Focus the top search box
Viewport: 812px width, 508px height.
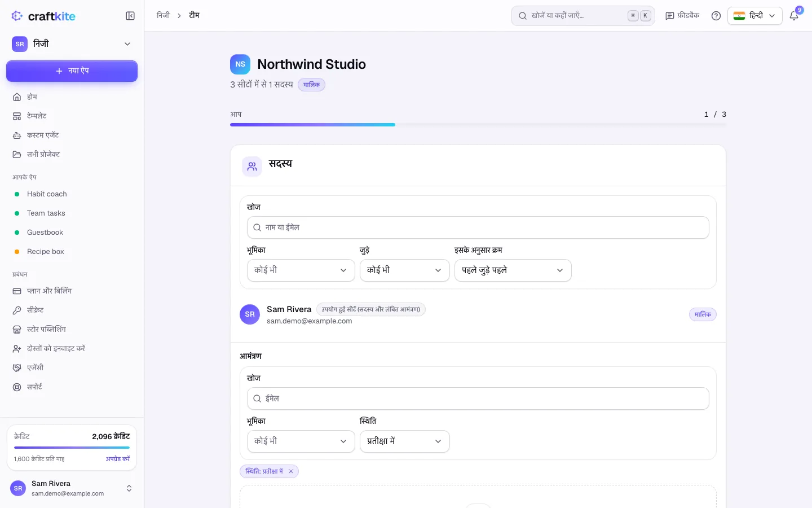(x=582, y=16)
